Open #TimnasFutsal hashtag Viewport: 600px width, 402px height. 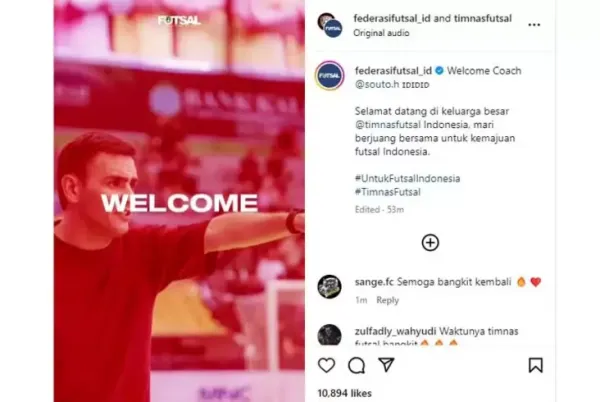pos(388,192)
